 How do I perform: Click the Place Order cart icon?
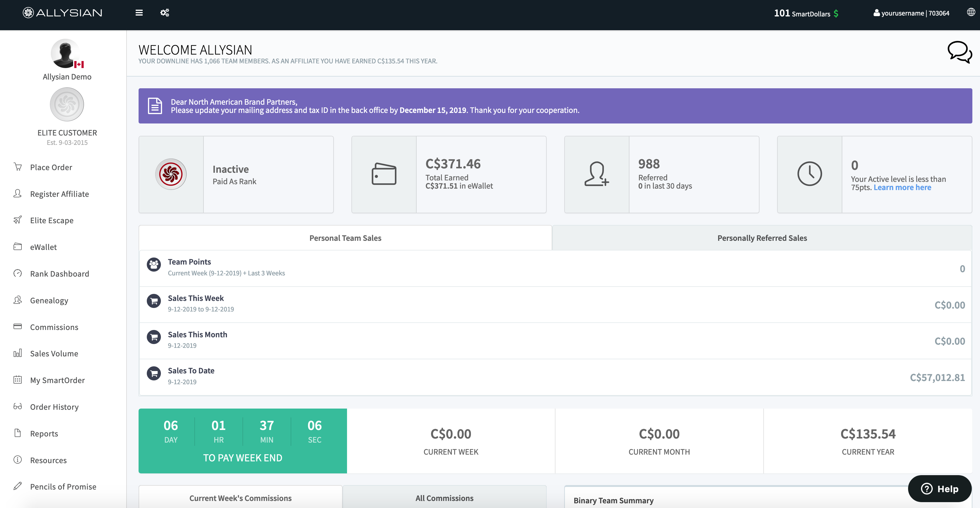coord(18,167)
